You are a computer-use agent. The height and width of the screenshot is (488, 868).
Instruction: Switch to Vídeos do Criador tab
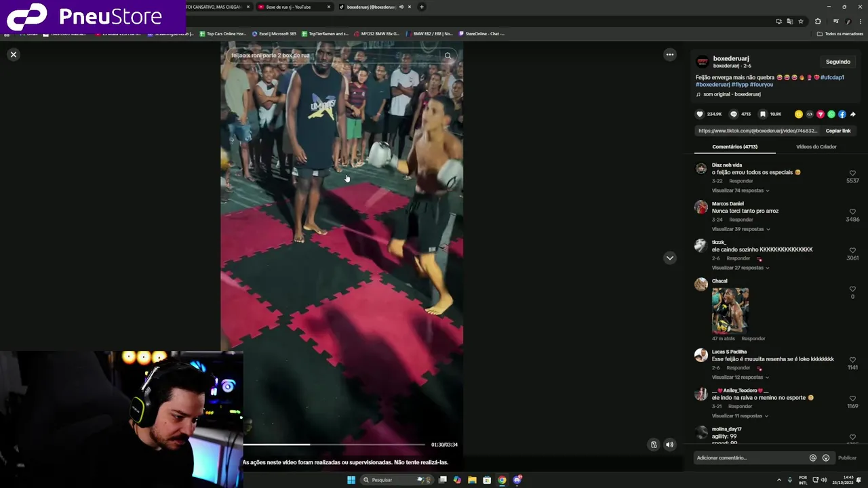[816, 146]
